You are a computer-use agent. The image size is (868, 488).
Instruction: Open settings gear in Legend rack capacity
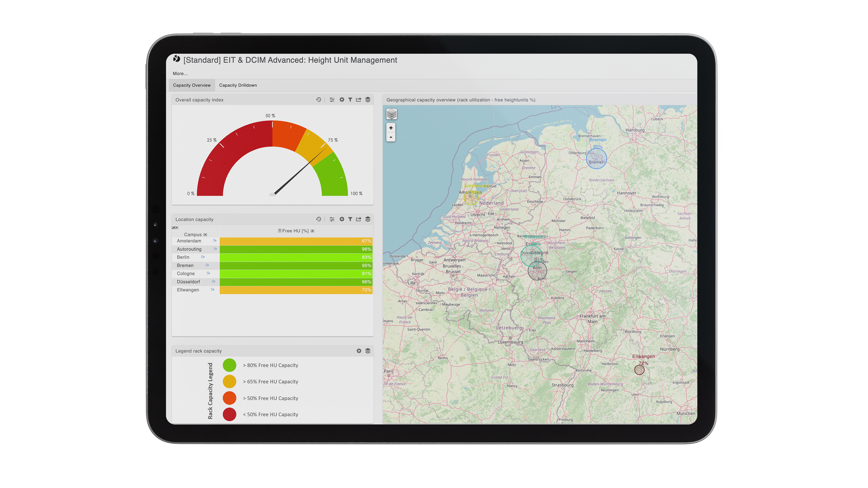pos(359,351)
